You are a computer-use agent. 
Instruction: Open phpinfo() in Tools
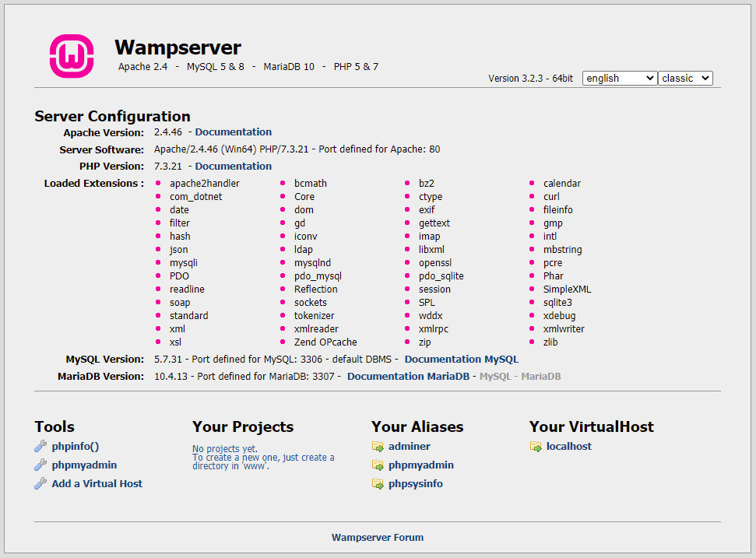click(x=76, y=447)
